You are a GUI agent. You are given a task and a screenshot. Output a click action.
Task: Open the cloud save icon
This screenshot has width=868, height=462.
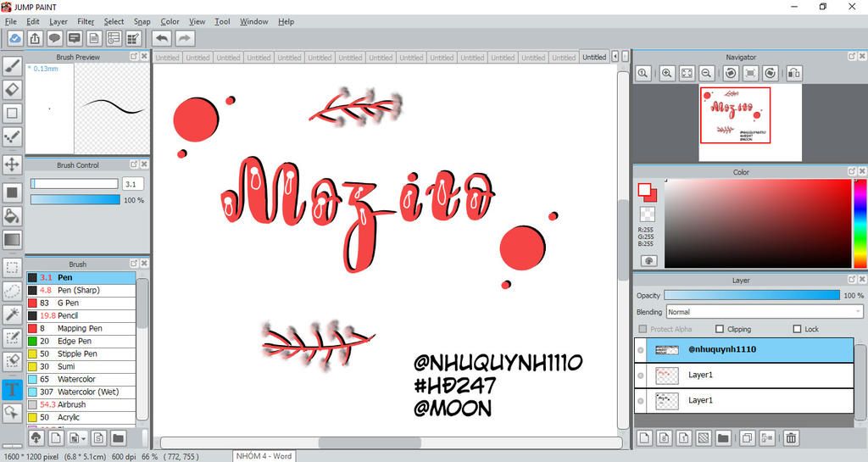click(x=15, y=38)
